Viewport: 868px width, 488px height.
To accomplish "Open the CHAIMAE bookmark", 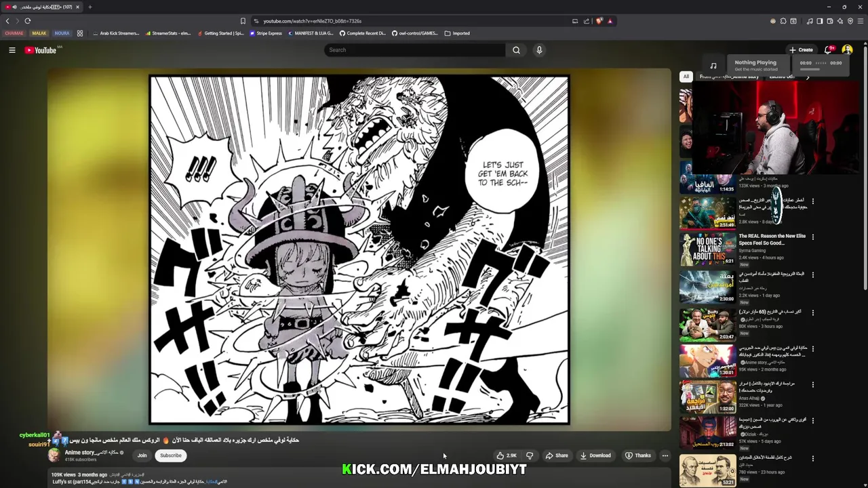I will tap(14, 33).
